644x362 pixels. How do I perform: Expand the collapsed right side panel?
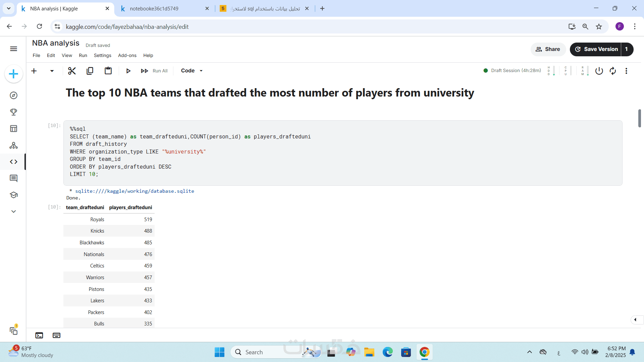click(635, 320)
